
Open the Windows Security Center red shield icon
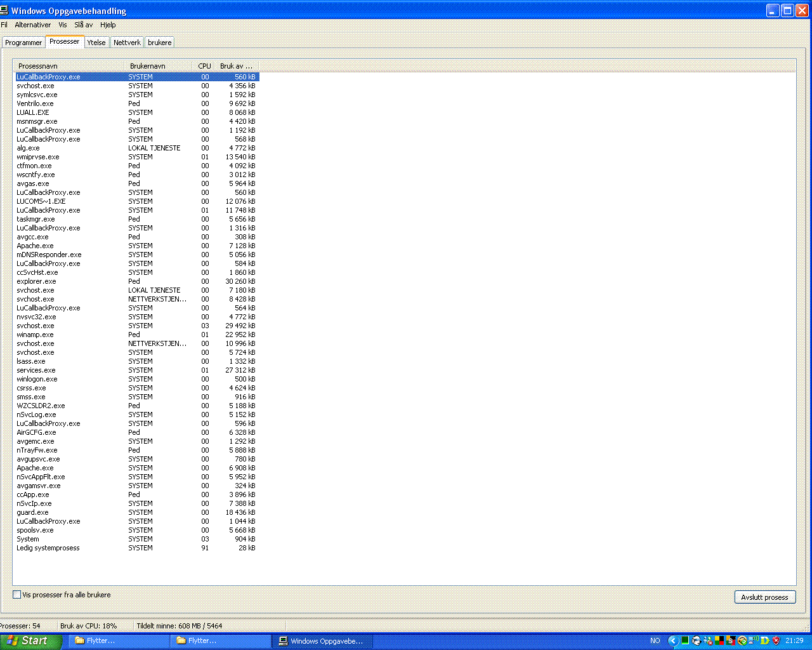point(776,640)
